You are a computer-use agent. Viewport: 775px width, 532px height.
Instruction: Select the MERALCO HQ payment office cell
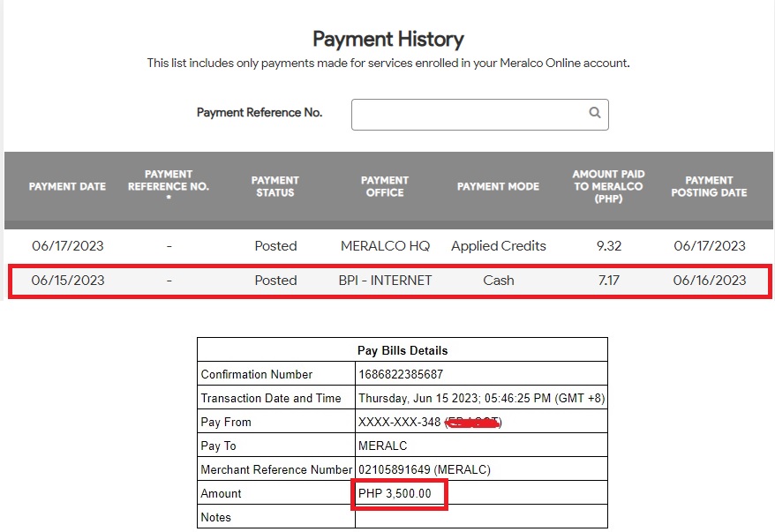point(386,246)
